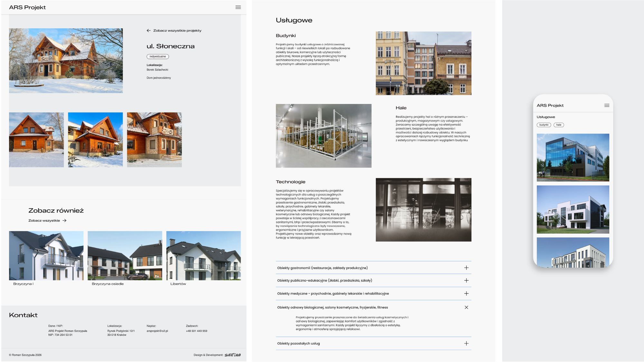This screenshot has width=644, height=362.
Task: Open the Technologie black-and-white photo
Action: coord(423,210)
